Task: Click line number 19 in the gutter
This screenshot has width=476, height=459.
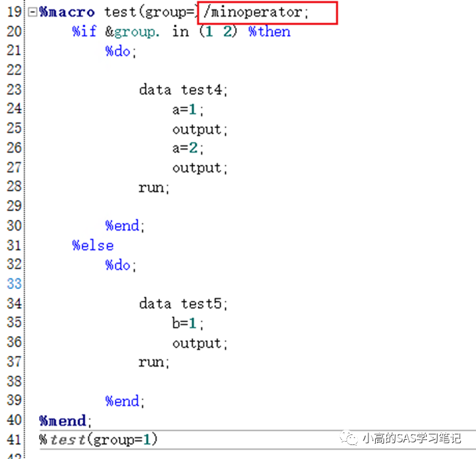Action: click(x=14, y=12)
